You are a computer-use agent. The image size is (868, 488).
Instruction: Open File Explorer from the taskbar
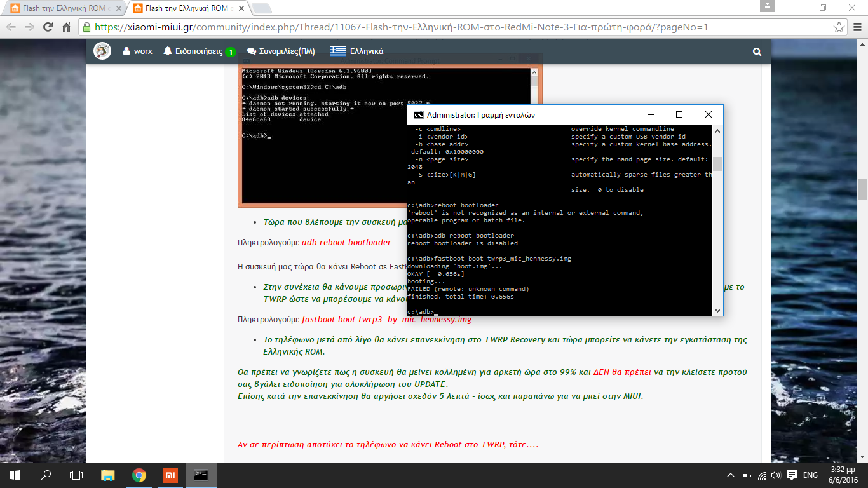point(108,475)
